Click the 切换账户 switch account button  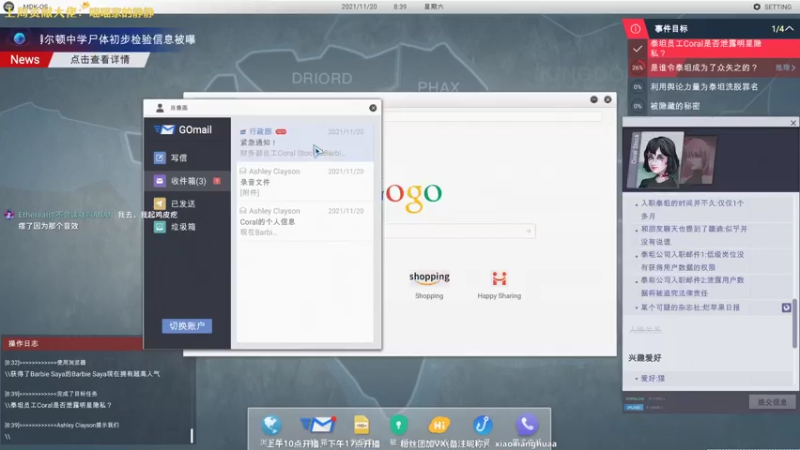click(187, 326)
